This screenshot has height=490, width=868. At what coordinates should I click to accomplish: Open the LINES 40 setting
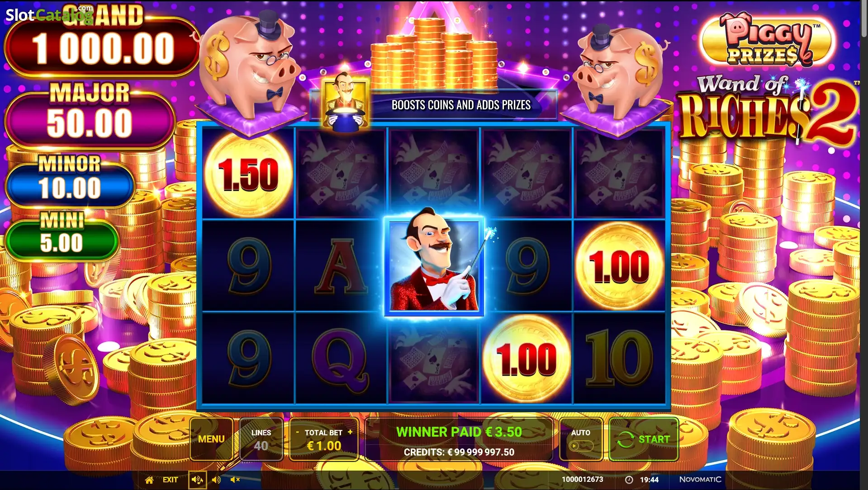click(x=261, y=439)
